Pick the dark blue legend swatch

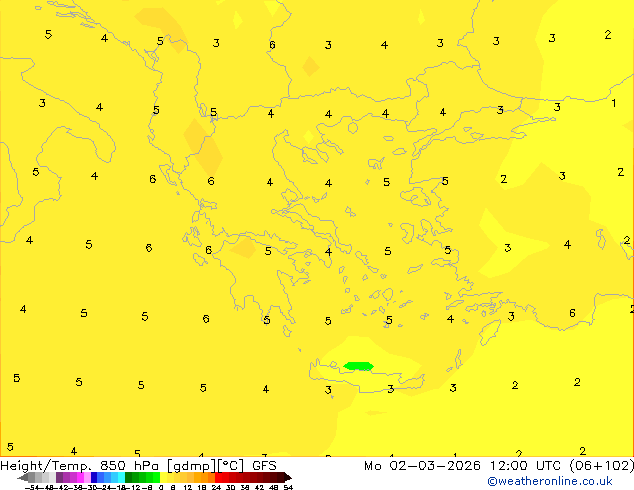[94, 477]
